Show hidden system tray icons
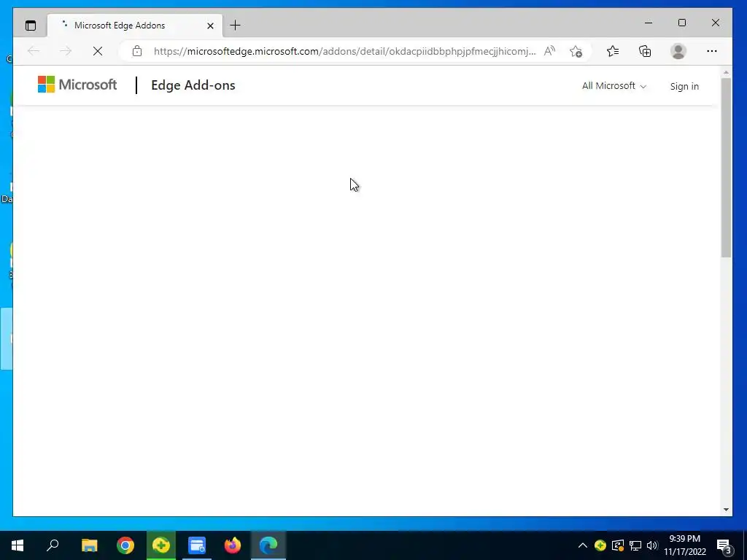The image size is (747, 560). (x=583, y=545)
